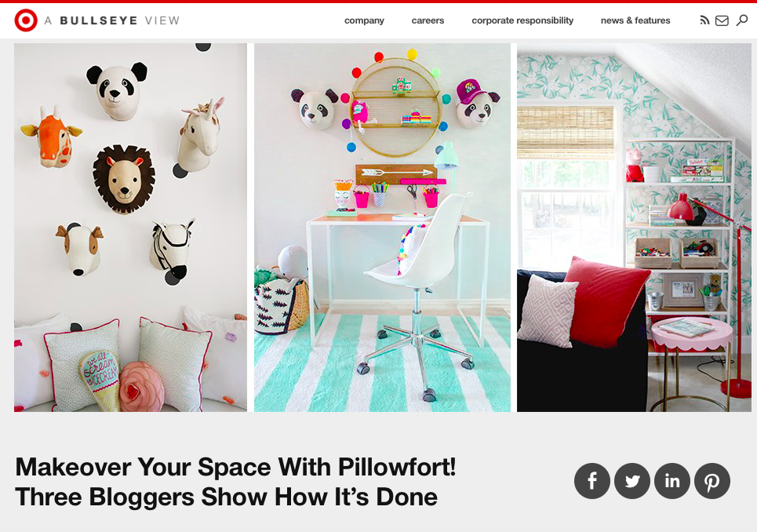Viewport: 757px width, 532px height.
Task: Click the lion head wall decoration
Action: (x=124, y=179)
